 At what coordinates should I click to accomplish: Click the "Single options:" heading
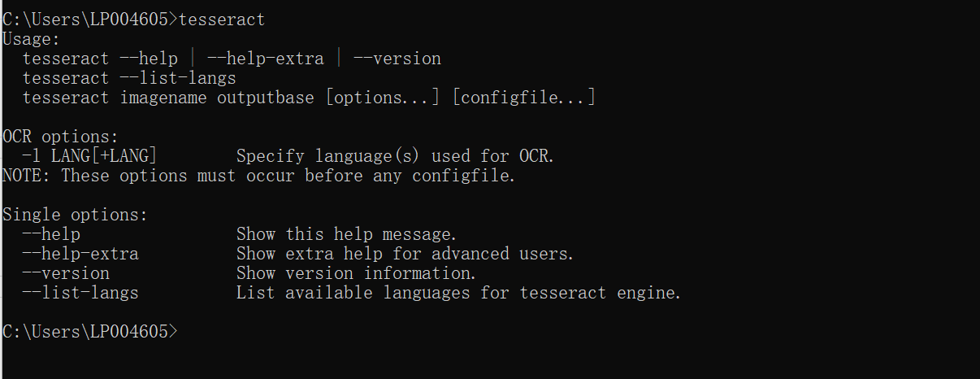(76, 215)
